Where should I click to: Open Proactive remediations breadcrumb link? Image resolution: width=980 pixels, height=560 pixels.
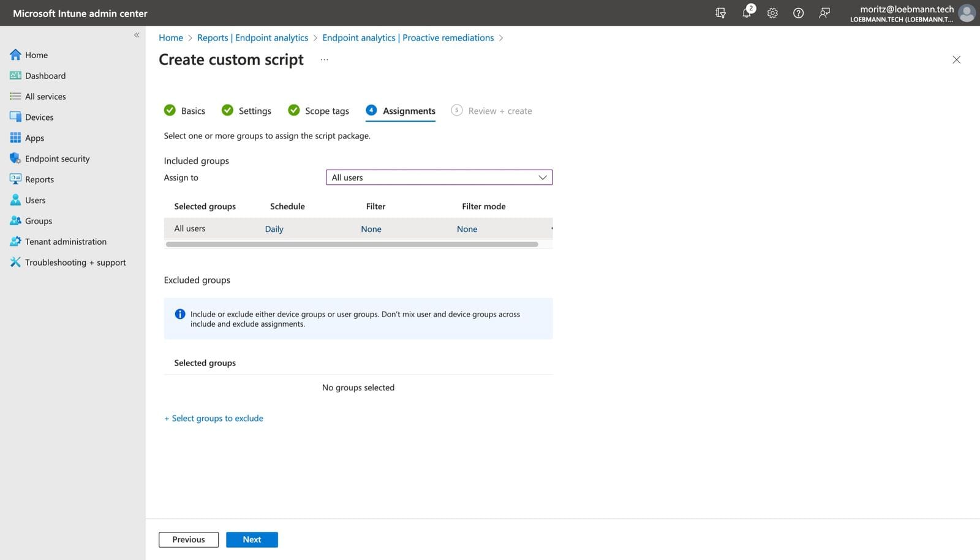408,37
